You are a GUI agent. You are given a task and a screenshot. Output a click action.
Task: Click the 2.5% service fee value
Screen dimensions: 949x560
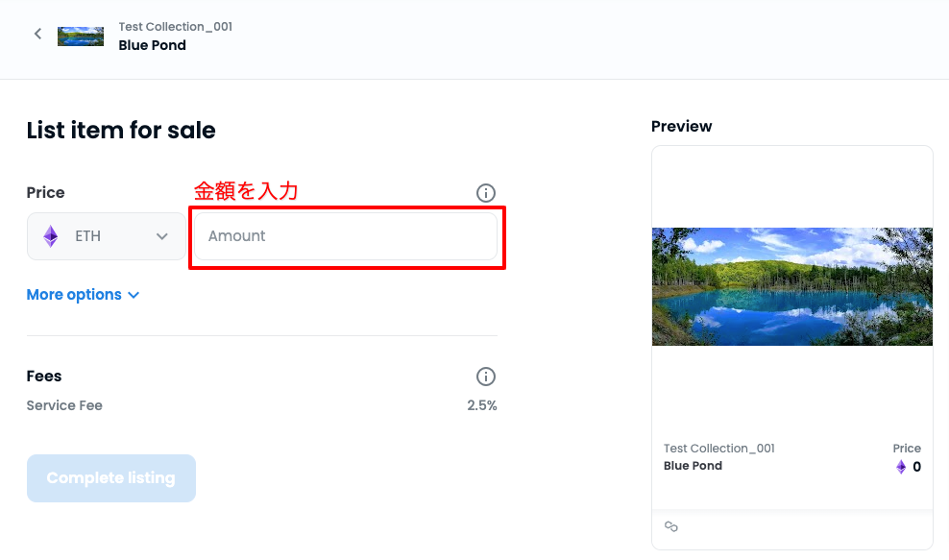point(481,405)
